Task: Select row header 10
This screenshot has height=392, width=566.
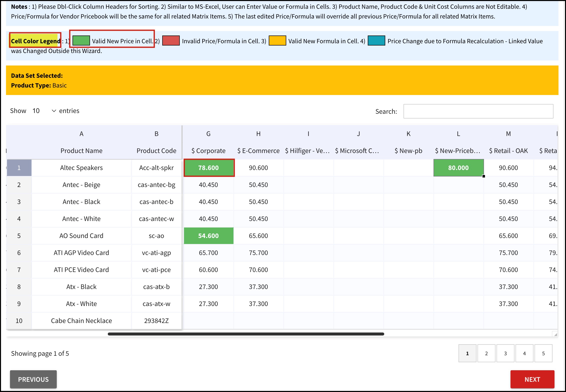Action: click(x=19, y=321)
